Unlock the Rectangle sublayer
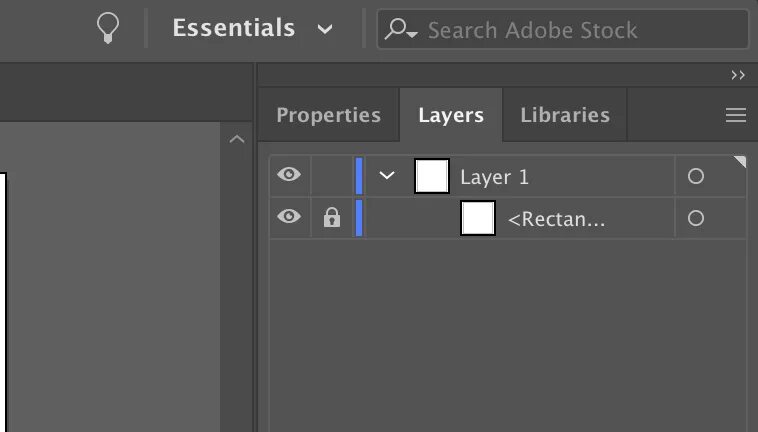Screen dimensions: 758x432 tap(332, 217)
